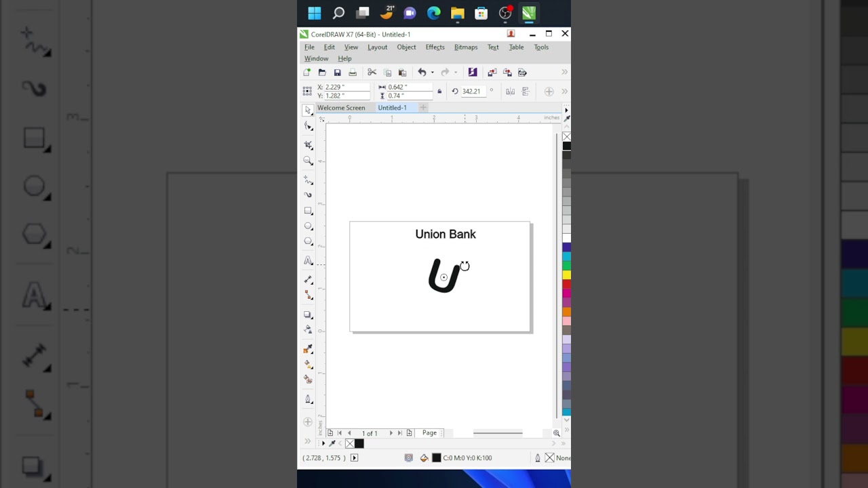Undo the last action
Viewport: 868px width, 488px height.
point(422,73)
